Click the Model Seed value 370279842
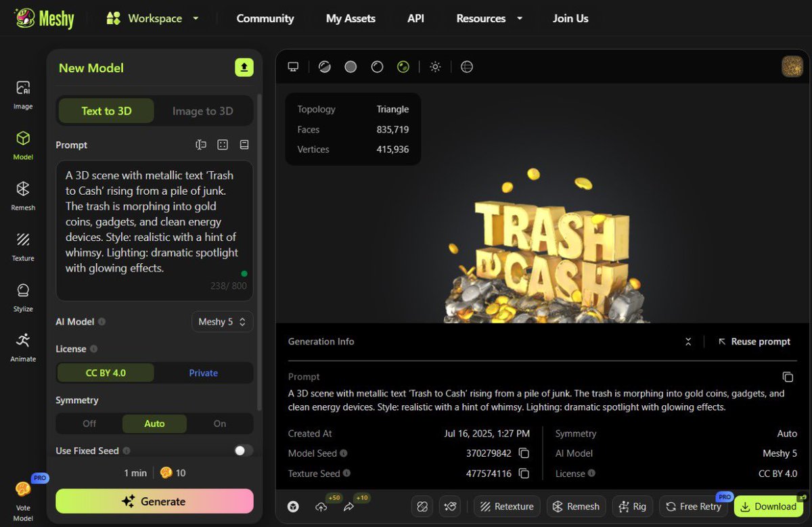 point(489,453)
